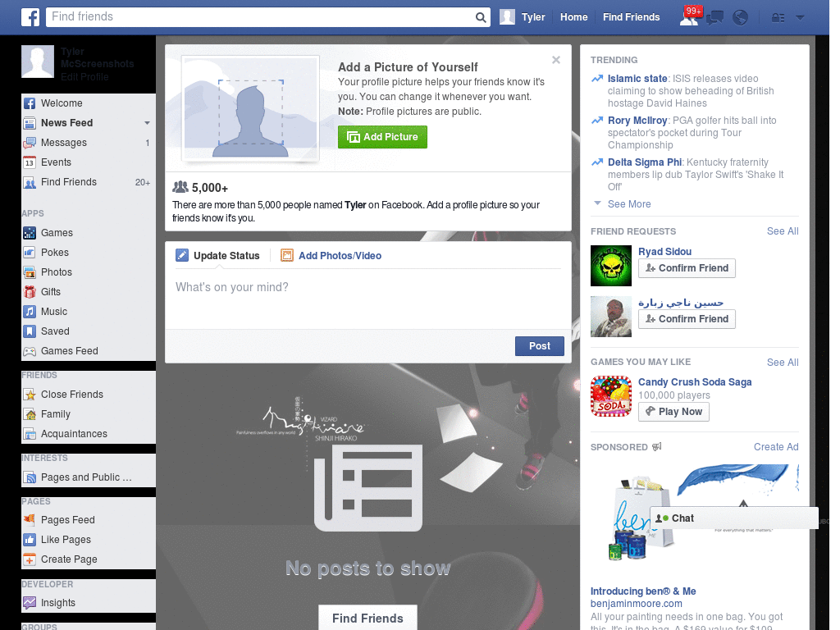Click the Find Friends sidebar icon

click(x=30, y=183)
